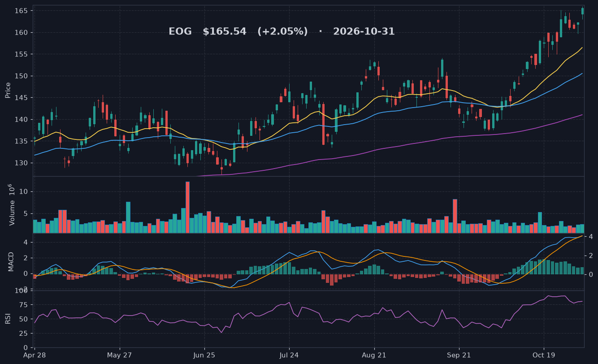Click the 145 price tick label
The width and height of the screenshot is (598, 364).
(x=22, y=98)
